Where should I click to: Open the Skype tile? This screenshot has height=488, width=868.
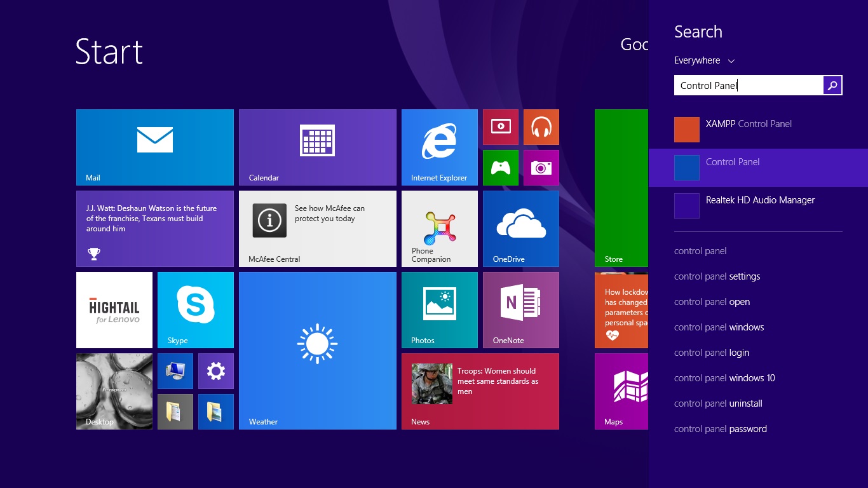(196, 310)
